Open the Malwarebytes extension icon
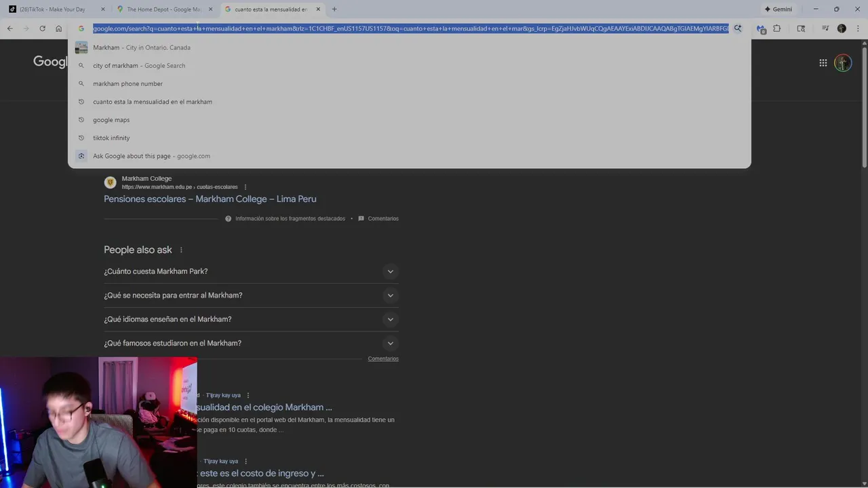The height and width of the screenshot is (488, 868). tap(761, 28)
